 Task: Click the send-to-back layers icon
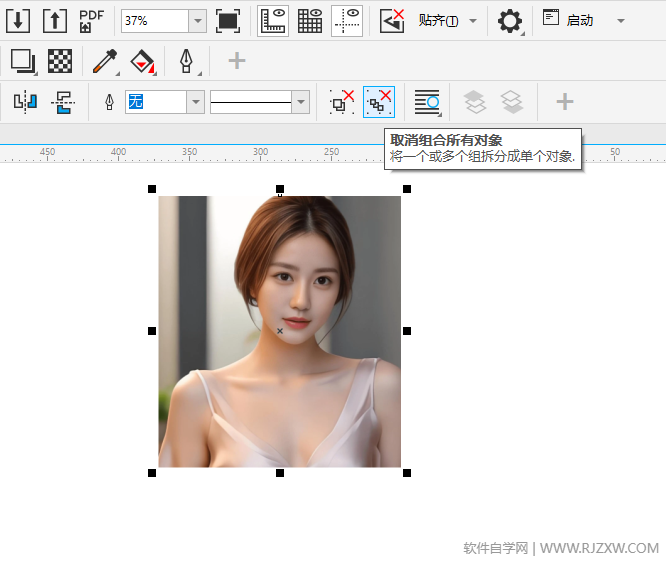pos(512,102)
